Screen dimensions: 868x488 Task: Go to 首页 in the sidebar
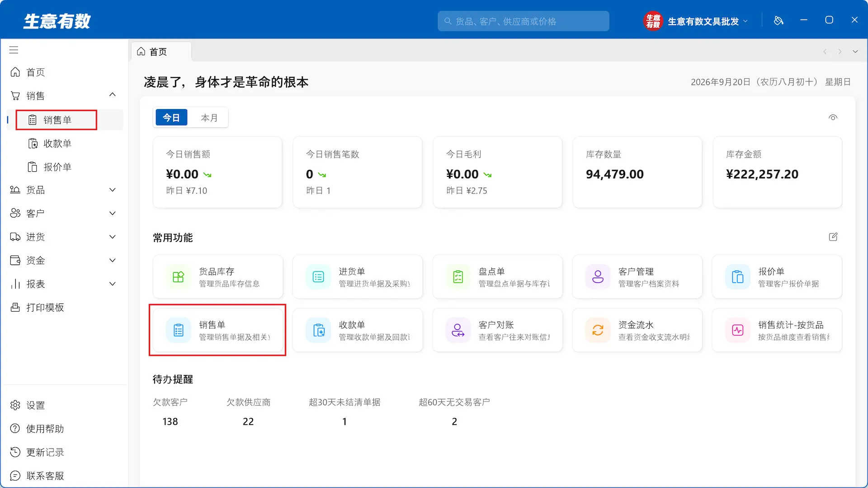[x=65, y=72]
